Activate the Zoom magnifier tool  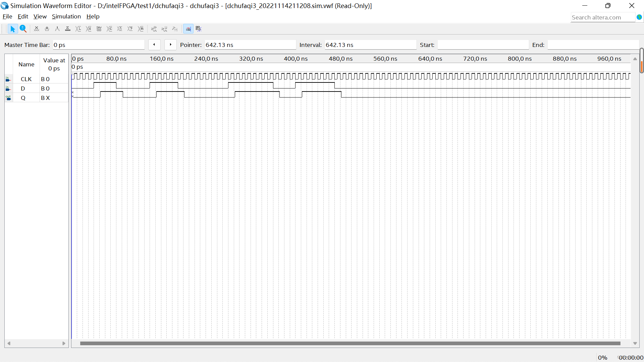pos(23,29)
